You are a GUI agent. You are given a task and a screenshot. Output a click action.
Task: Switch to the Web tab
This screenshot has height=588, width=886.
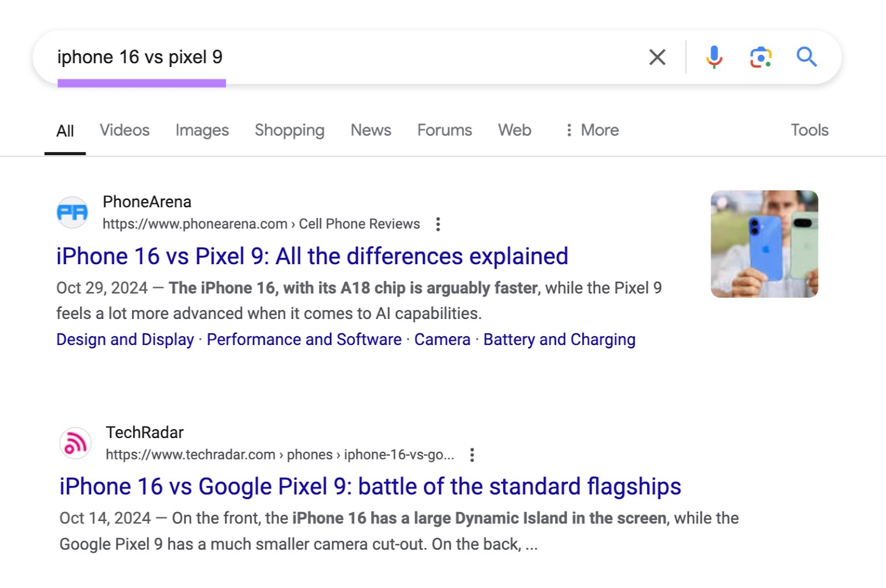514,130
